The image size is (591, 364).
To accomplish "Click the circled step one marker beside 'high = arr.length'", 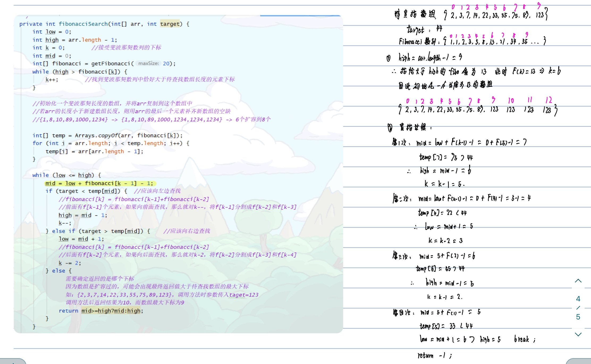I will (x=389, y=58).
